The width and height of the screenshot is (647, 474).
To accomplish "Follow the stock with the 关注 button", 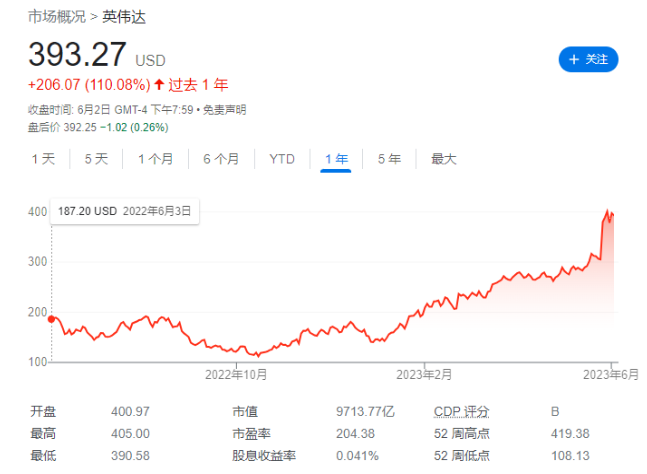I will coord(588,59).
